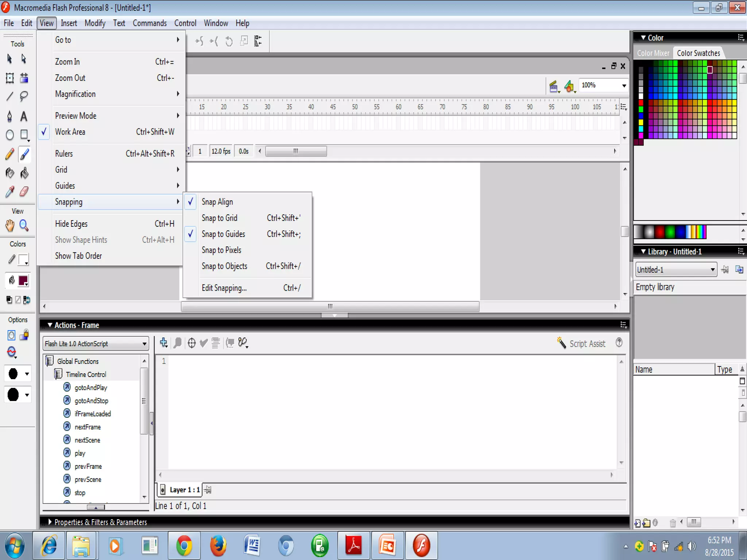Toggle Work Area visibility
This screenshot has width=747, height=560.
(x=70, y=132)
